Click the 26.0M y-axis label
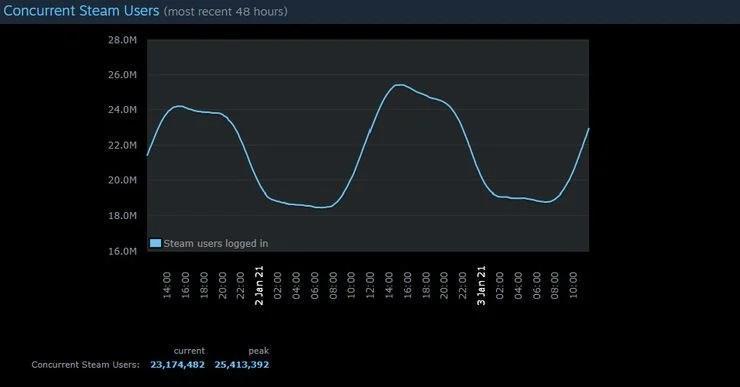740x387 pixels. (122, 75)
